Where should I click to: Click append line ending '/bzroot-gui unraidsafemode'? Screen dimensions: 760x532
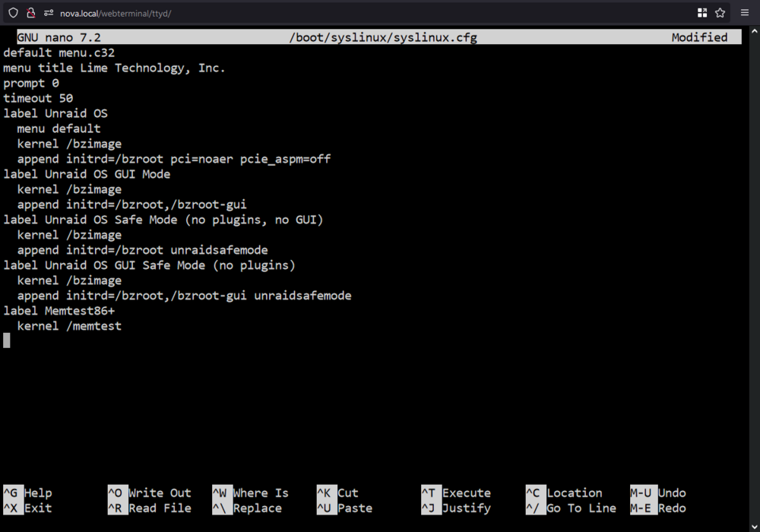(184, 296)
